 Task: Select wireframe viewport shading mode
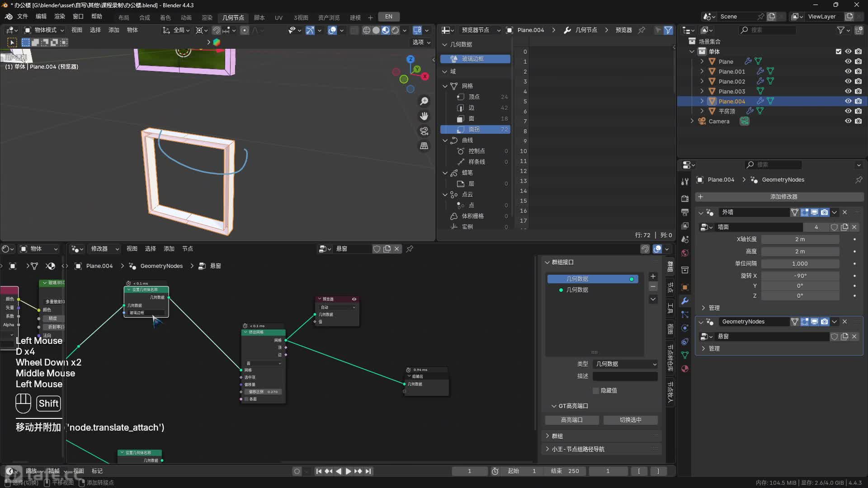(x=366, y=30)
